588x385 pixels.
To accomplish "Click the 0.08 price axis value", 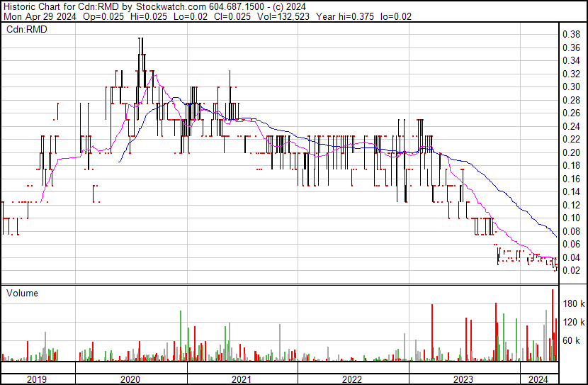I will pos(572,231).
